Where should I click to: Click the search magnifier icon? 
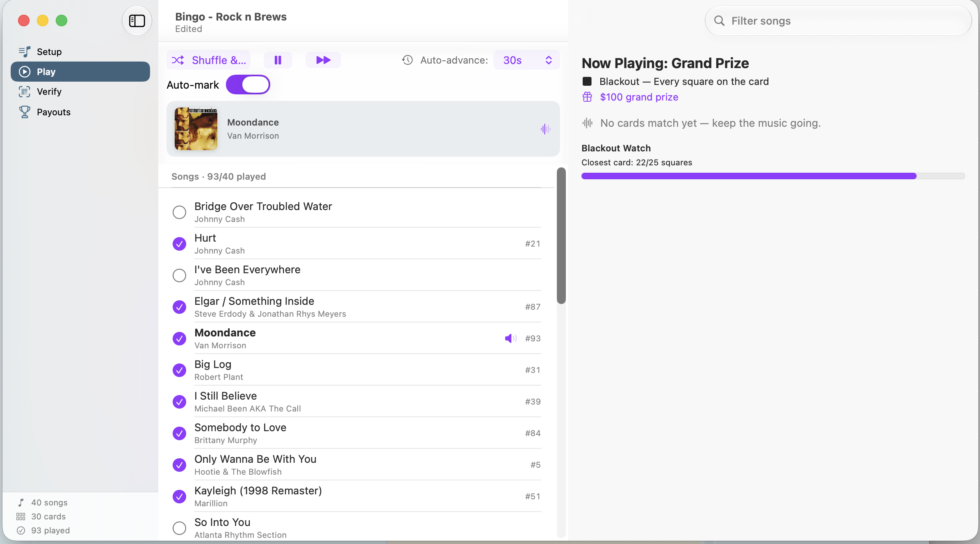tap(719, 21)
